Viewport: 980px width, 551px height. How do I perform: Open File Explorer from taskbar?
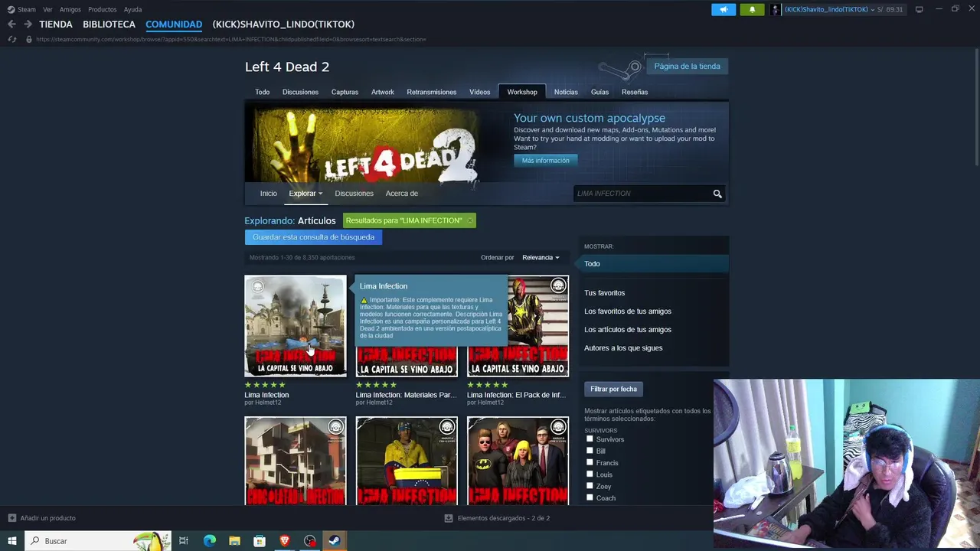tap(234, 541)
